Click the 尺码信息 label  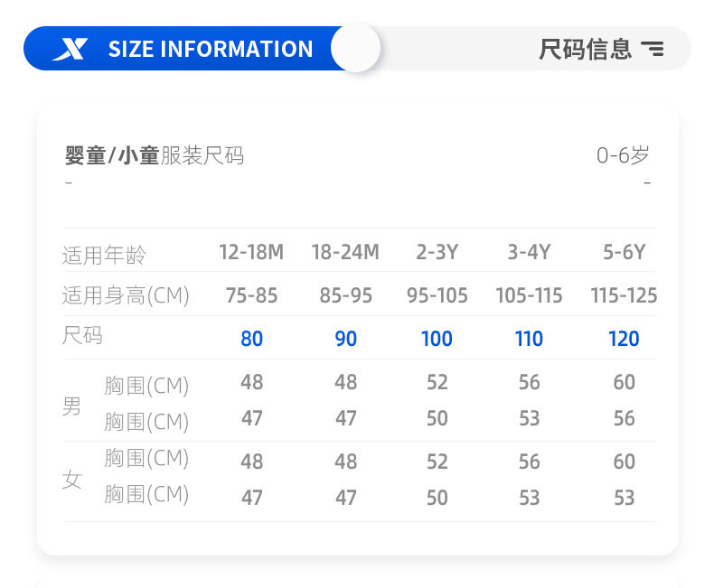[x=585, y=49]
